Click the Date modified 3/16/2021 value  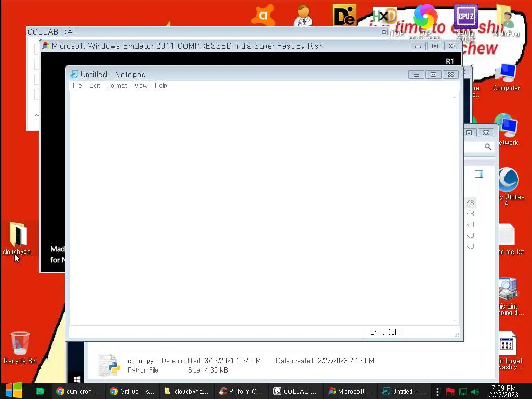233,361
